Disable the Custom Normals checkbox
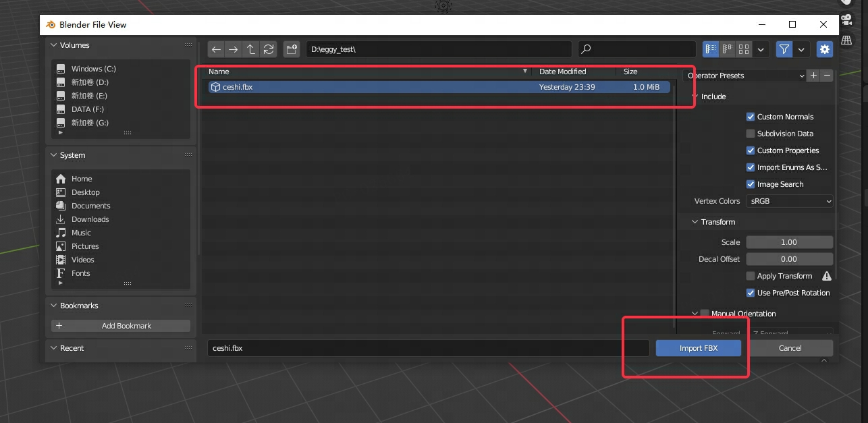Screen dimensions: 868x423 pos(751,117)
